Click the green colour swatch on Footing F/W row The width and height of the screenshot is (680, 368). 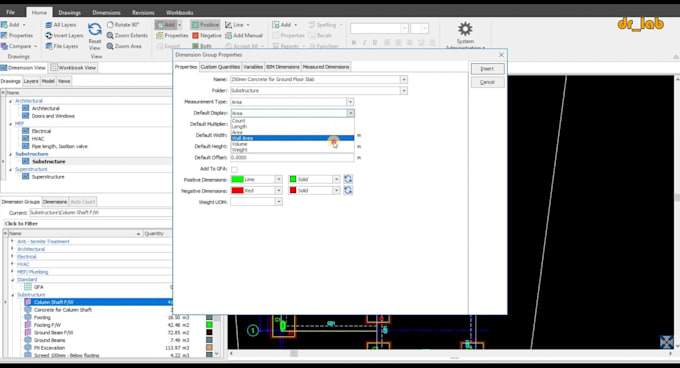click(209, 325)
